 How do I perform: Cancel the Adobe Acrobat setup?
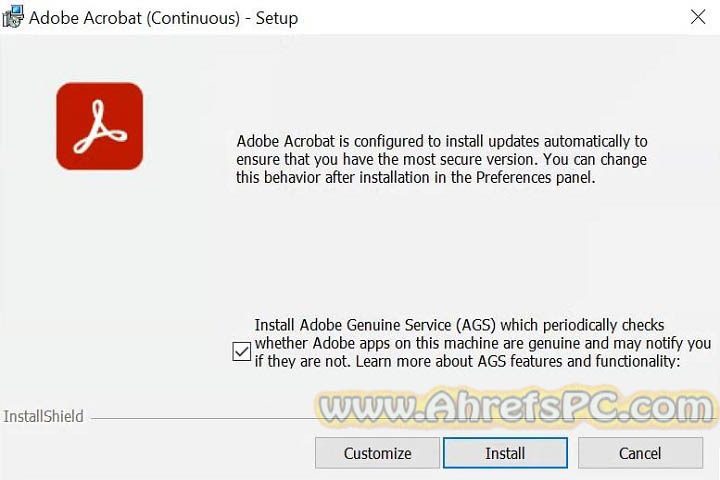(640, 453)
